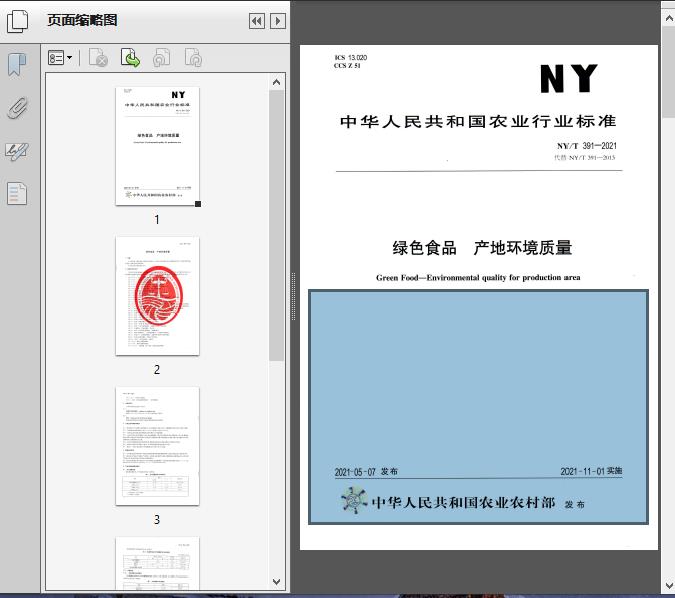675x598 pixels.
Task: Select page 3 thumbnail
Action: click(x=158, y=446)
